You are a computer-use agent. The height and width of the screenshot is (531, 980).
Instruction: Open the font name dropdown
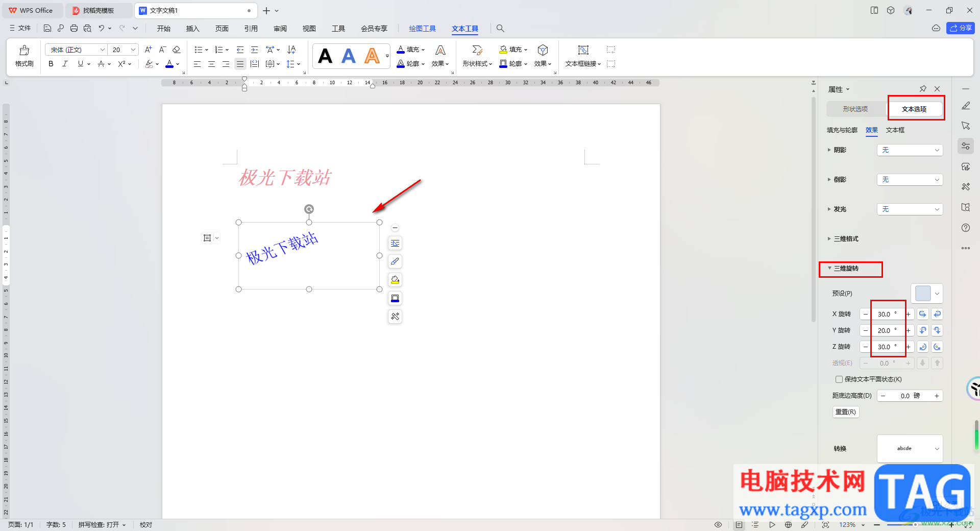pyautogui.click(x=102, y=50)
